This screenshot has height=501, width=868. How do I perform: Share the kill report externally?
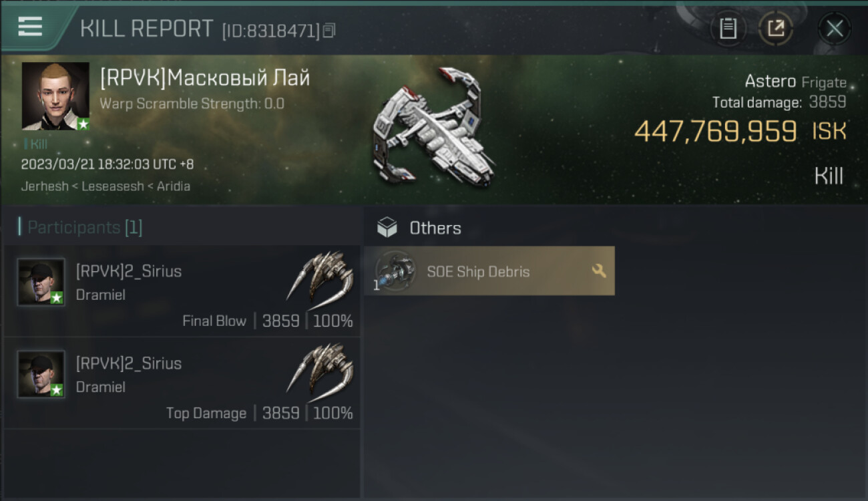pos(775,29)
